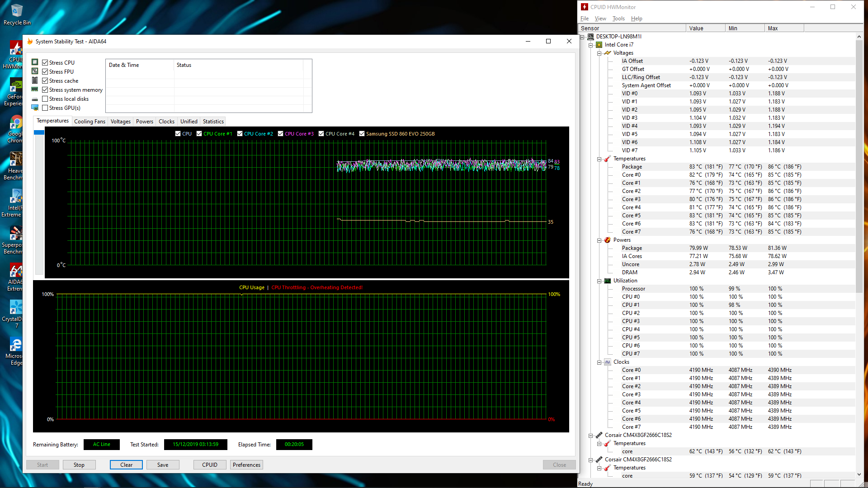The image size is (868, 488).
Task: Click the Temperatures thermometer icon under Intel Core i7
Action: coord(607,159)
